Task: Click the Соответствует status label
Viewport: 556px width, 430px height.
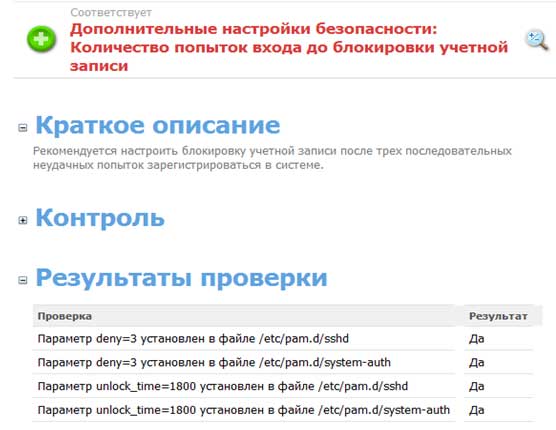Action: (111, 13)
